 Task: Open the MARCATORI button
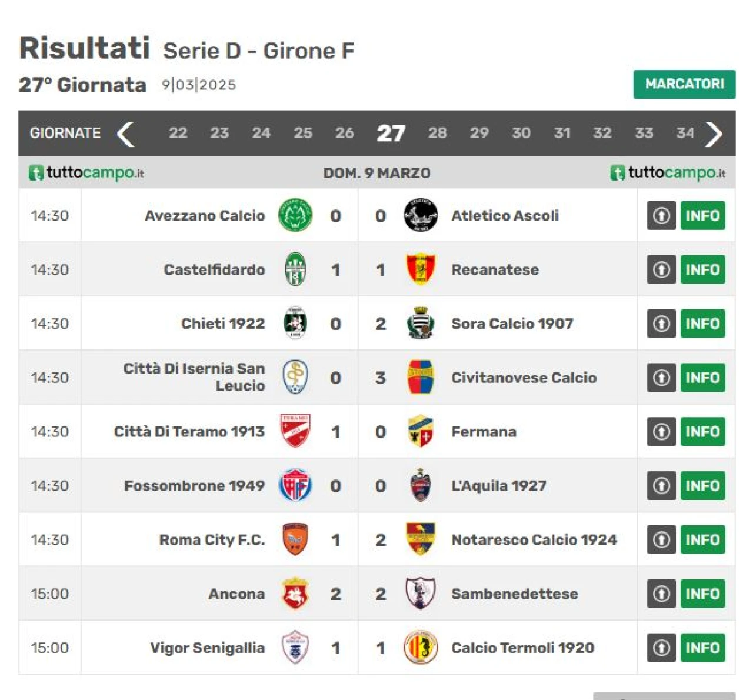(684, 84)
